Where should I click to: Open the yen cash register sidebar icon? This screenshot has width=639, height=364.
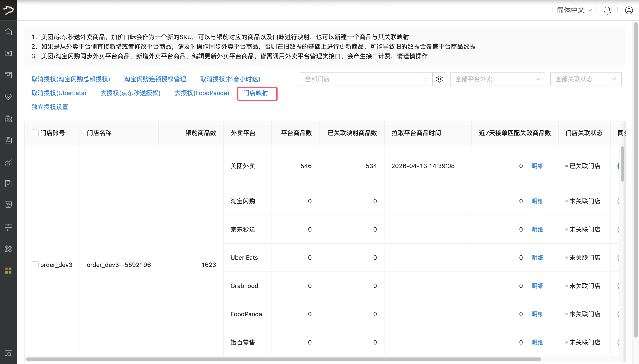click(8, 53)
